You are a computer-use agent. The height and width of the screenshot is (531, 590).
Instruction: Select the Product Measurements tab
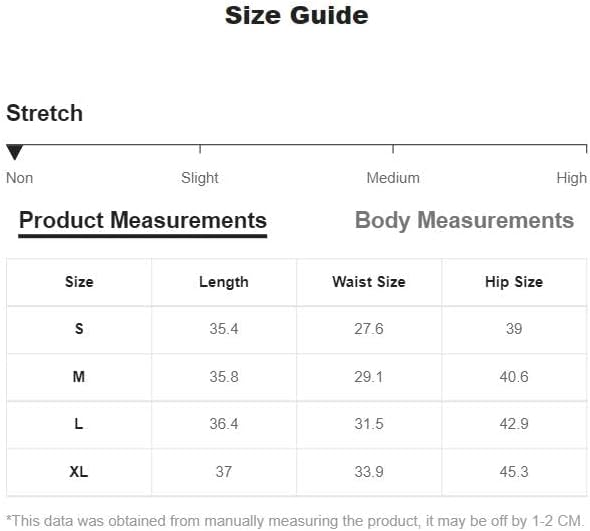(x=143, y=221)
